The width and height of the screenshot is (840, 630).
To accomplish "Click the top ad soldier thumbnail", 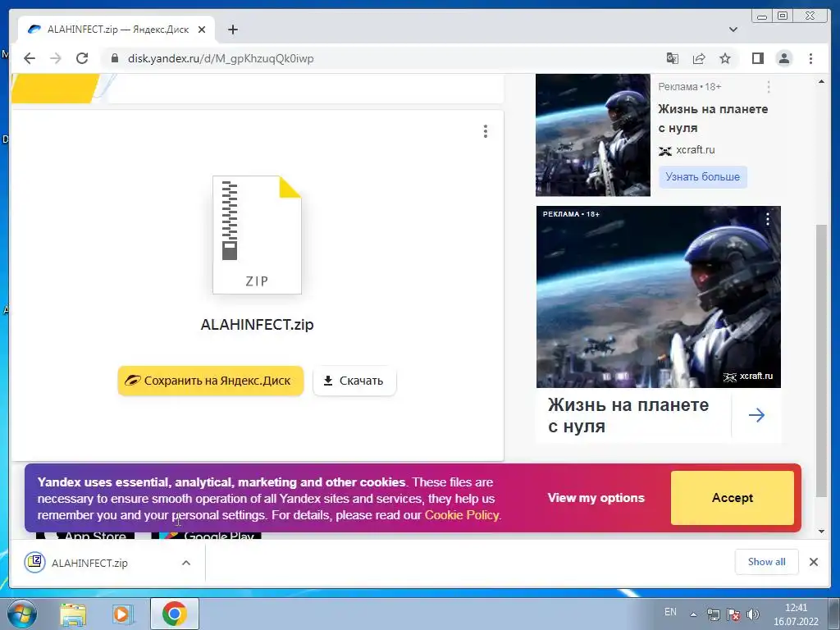I will coord(593,135).
